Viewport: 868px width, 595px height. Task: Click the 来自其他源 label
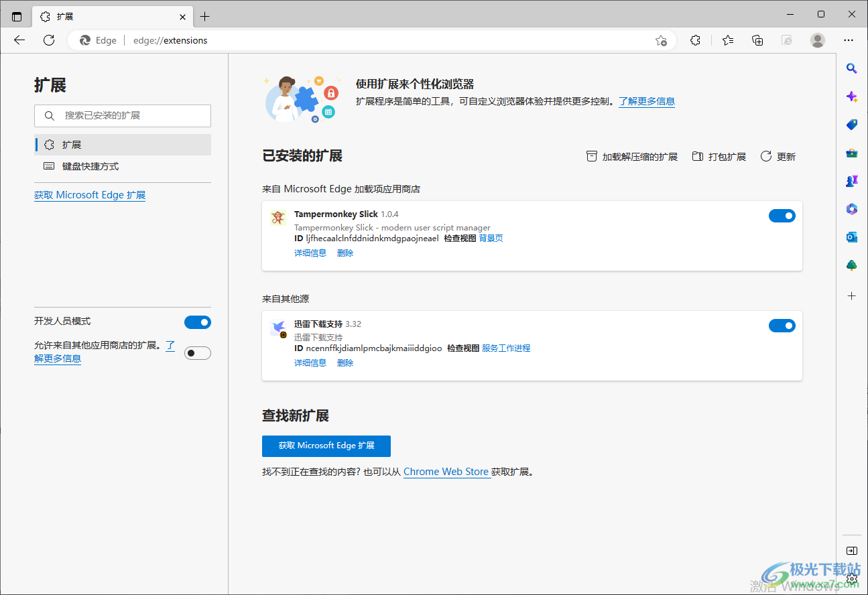pyautogui.click(x=286, y=299)
